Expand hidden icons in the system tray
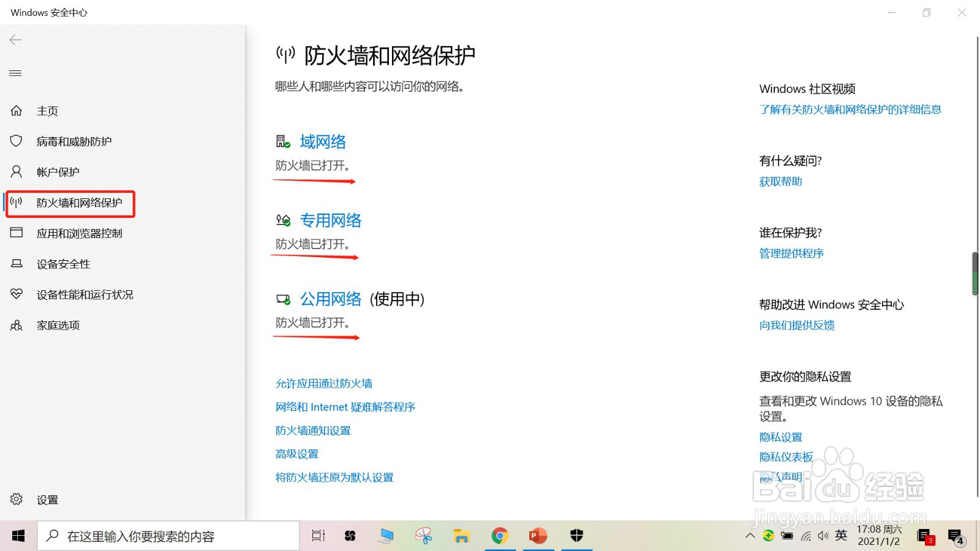 pyautogui.click(x=750, y=535)
